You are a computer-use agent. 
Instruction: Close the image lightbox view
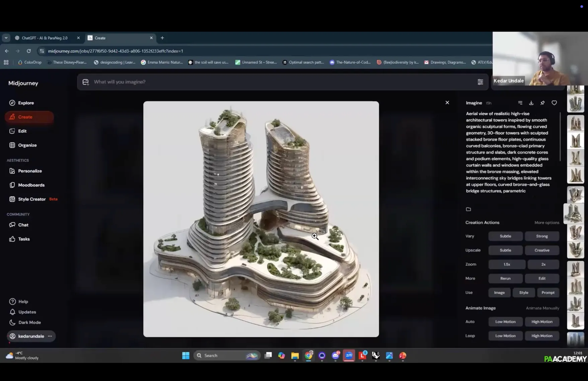[447, 103]
